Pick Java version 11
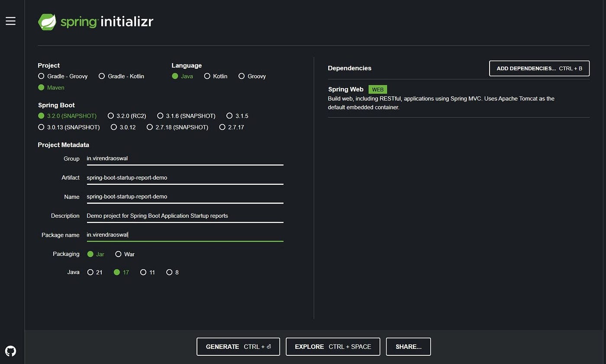The image size is (606, 364). [x=148, y=272]
